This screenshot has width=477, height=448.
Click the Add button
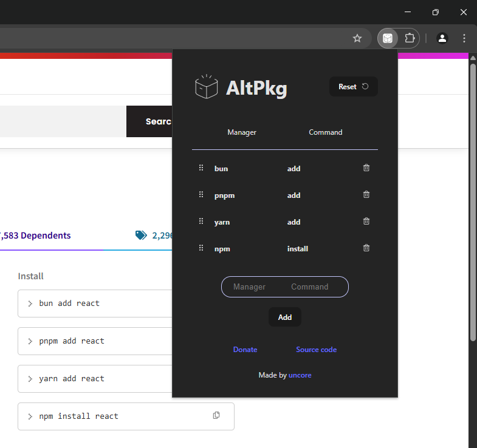(285, 317)
